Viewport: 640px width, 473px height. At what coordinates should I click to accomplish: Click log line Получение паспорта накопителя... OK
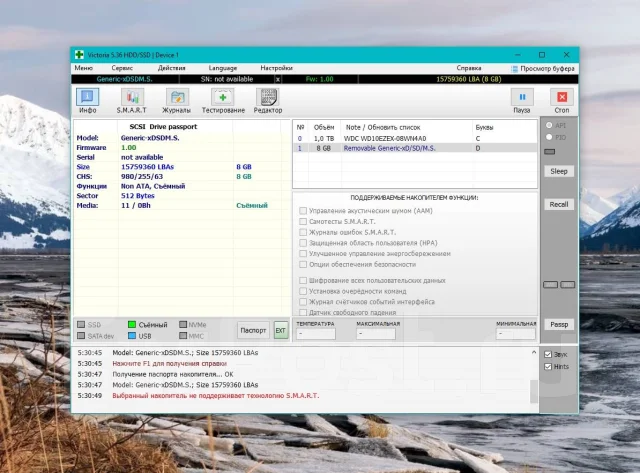pyautogui.click(x=173, y=374)
